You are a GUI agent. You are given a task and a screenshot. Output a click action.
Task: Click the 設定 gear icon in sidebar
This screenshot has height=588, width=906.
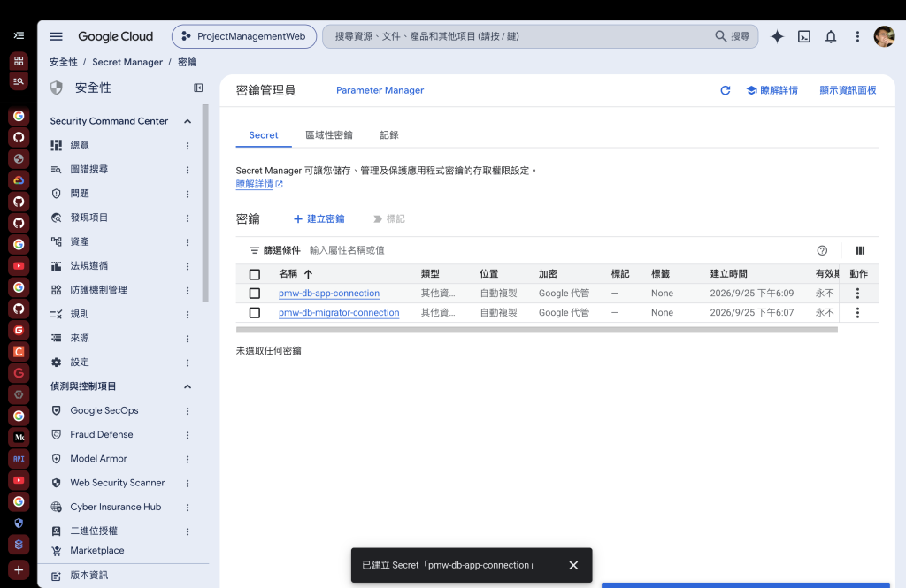[56, 363]
